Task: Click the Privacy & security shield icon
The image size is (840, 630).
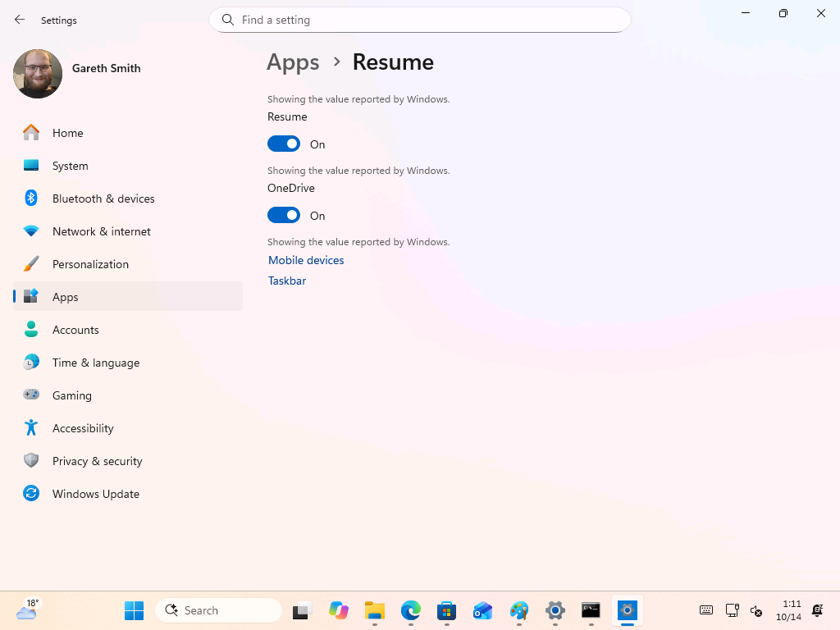Action: 31,460
